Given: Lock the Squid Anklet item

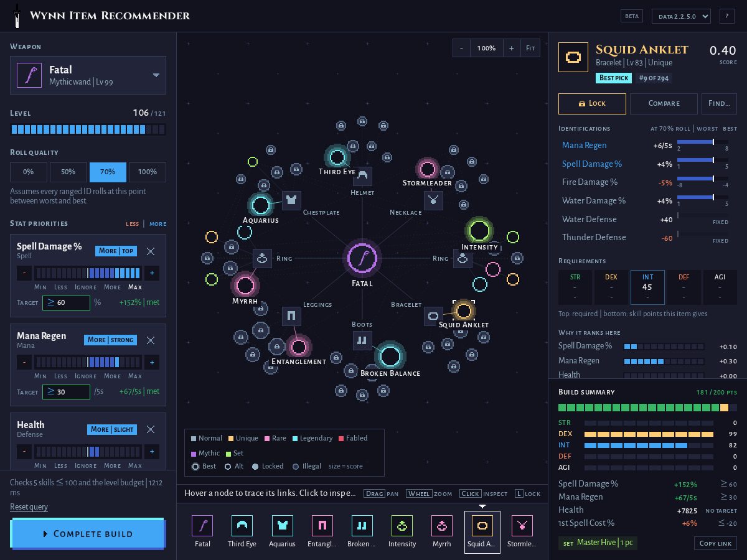Looking at the screenshot, I should 592,103.
